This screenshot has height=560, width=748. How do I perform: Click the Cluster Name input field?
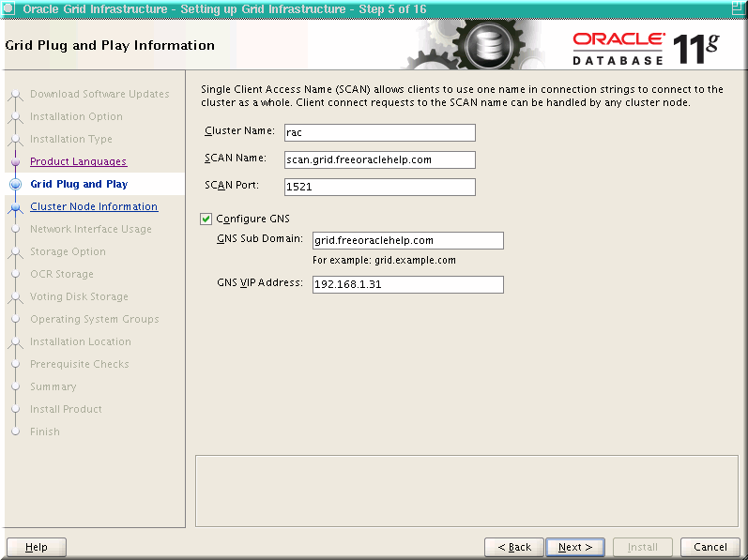click(x=380, y=132)
